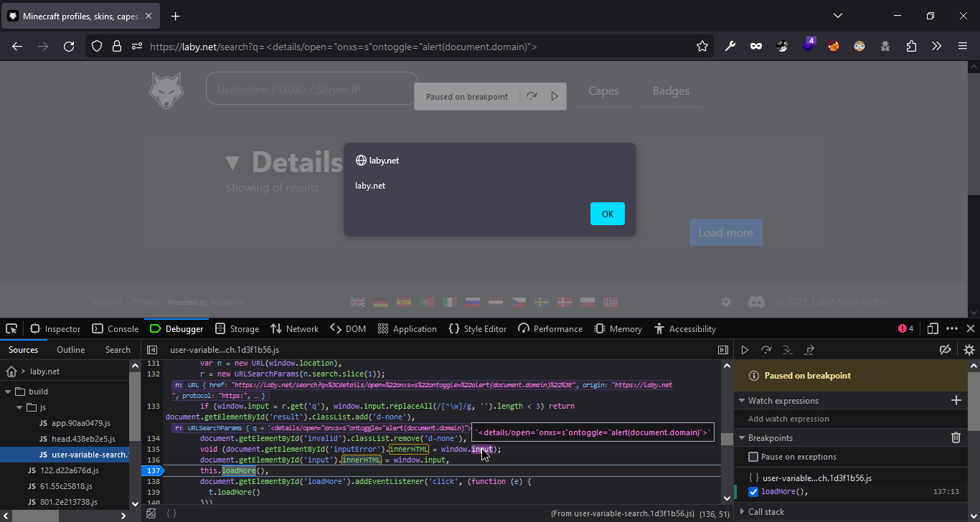
Task: Collapse the build folder in sources tree
Action: point(9,391)
